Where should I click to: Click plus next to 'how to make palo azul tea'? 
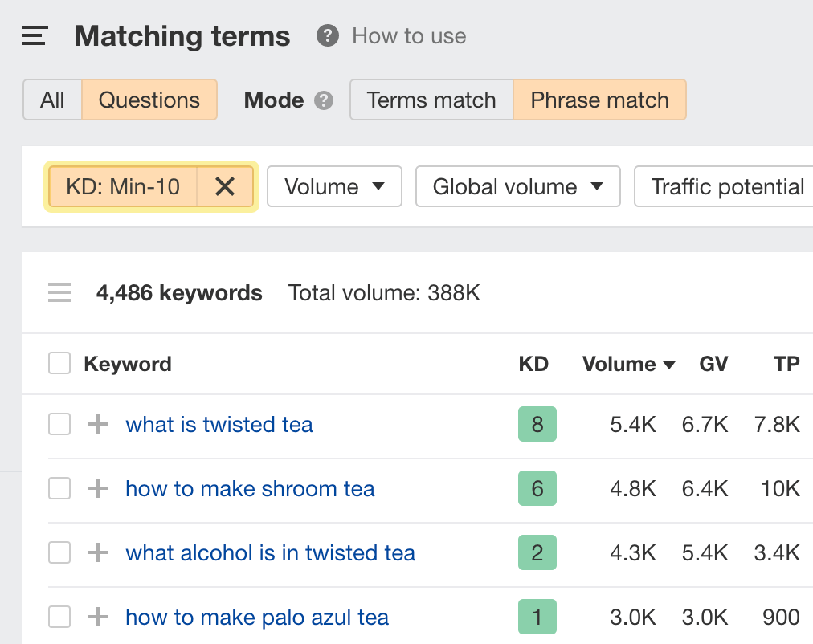click(98, 617)
